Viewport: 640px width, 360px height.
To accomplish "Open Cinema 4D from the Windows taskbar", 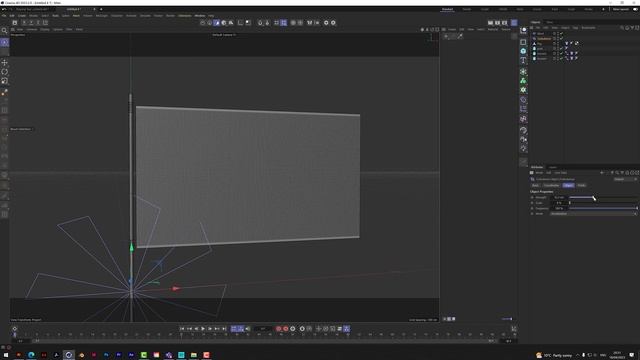I will [x=69, y=355].
